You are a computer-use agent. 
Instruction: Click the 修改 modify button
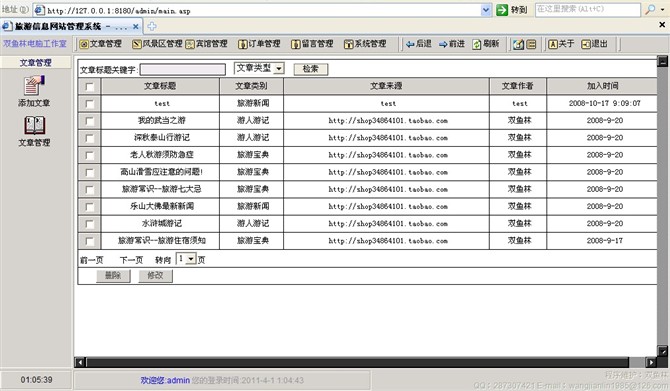coord(156,276)
